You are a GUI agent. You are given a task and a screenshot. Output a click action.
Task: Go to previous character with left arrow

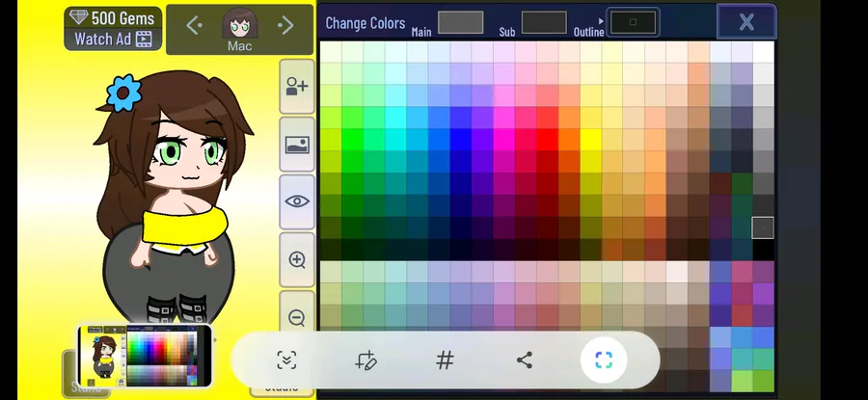194,25
